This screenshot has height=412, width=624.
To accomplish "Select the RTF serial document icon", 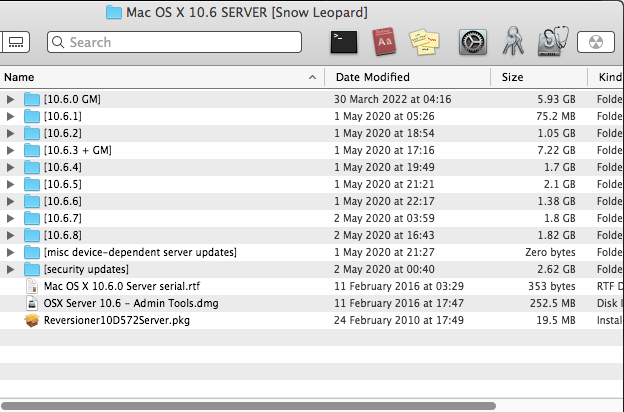I will 32,286.
